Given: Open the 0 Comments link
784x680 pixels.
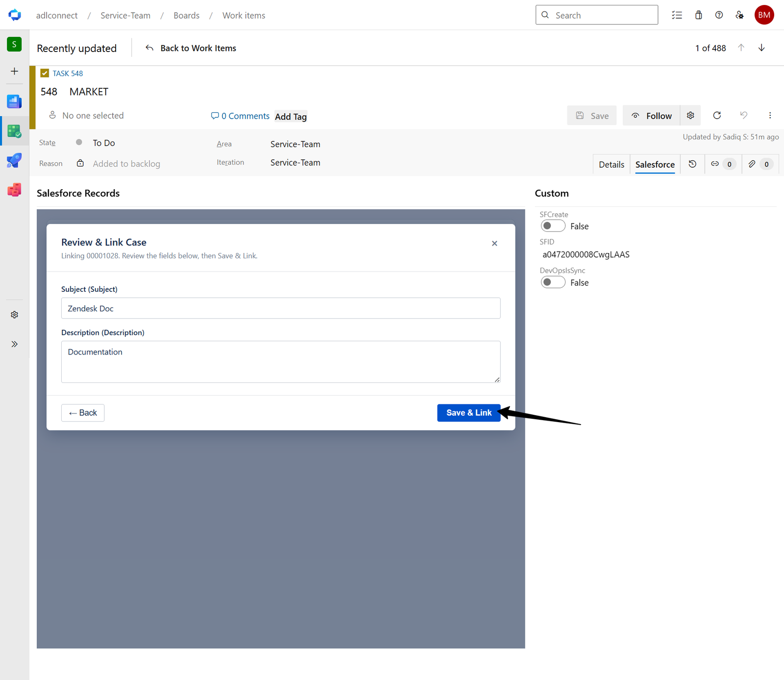Looking at the screenshot, I should click(240, 116).
